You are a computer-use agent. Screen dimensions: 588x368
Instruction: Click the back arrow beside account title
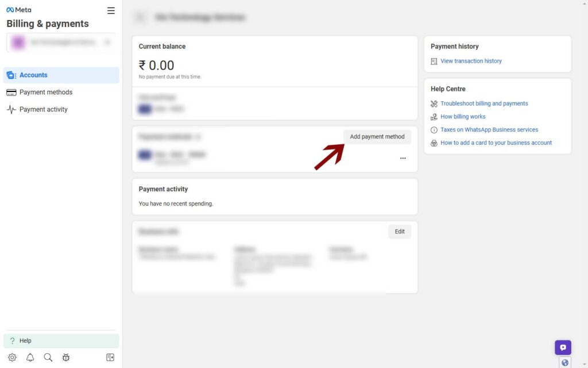point(140,17)
